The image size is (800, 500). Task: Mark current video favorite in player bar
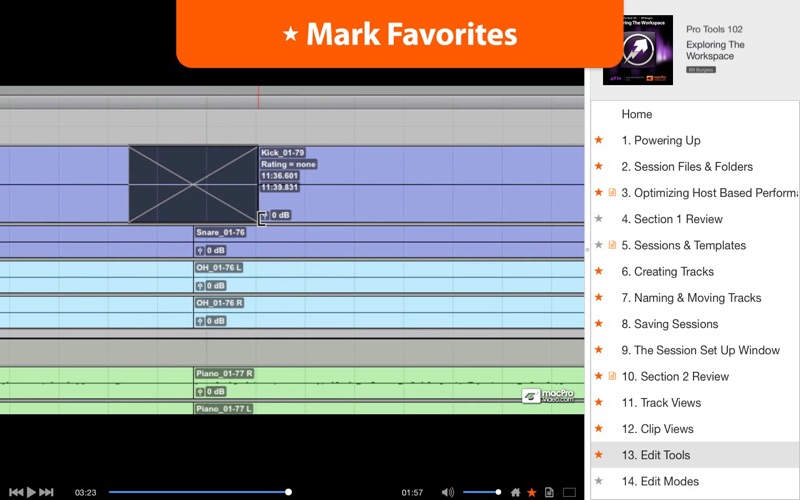click(x=532, y=492)
